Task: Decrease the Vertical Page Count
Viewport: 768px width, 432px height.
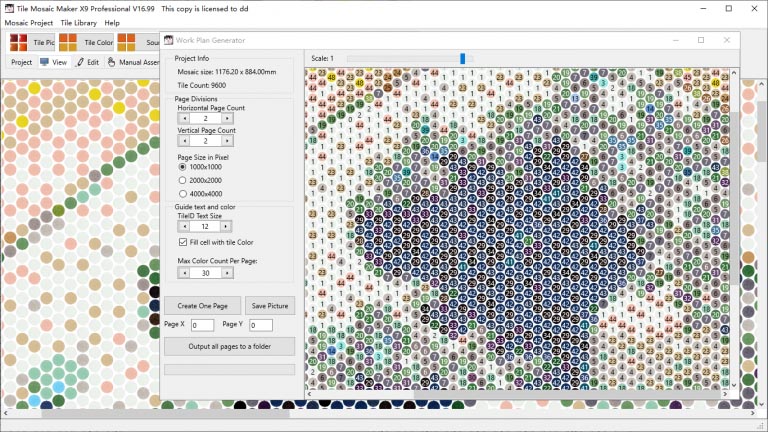Action: click(x=184, y=141)
